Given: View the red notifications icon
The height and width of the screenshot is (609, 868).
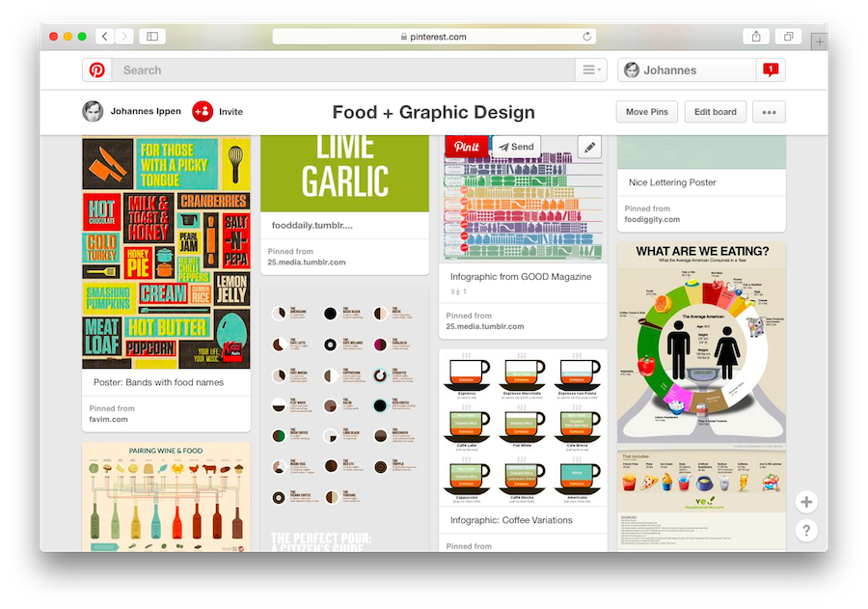Looking at the screenshot, I should [771, 70].
